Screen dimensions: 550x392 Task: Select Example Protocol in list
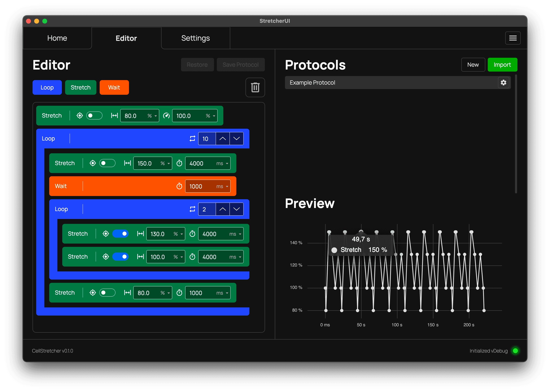tap(398, 83)
